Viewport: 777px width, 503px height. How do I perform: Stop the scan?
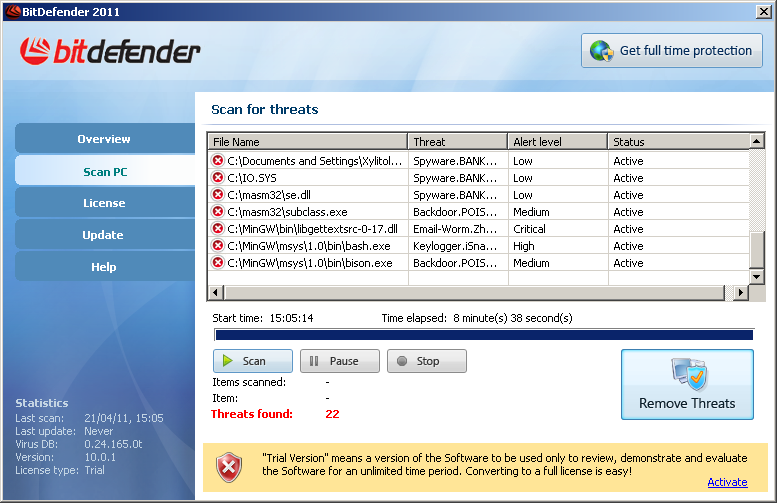427,361
